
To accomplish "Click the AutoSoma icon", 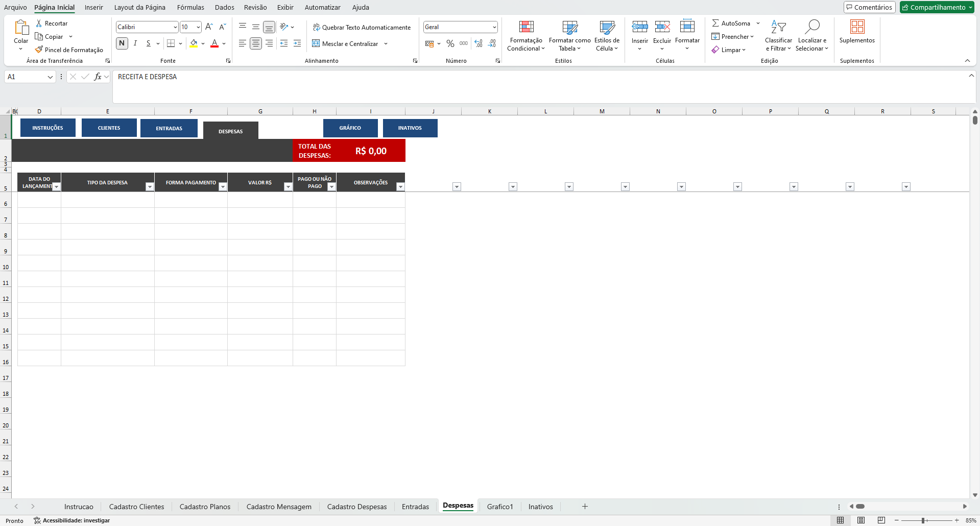I will [x=731, y=23].
